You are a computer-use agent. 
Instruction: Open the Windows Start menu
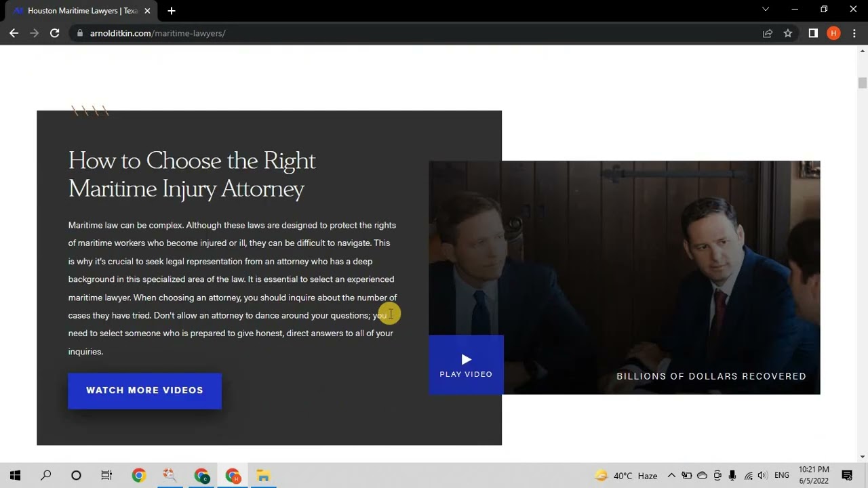15,476
